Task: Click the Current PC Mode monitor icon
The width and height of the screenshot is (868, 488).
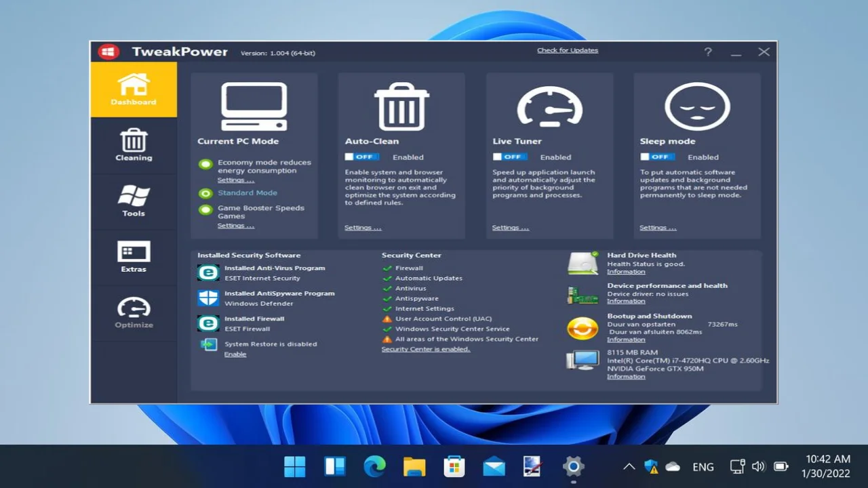Action: point(254,106)
